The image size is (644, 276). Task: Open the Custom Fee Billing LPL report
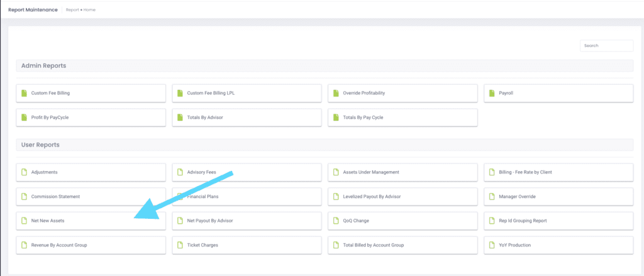click(211, 93)
